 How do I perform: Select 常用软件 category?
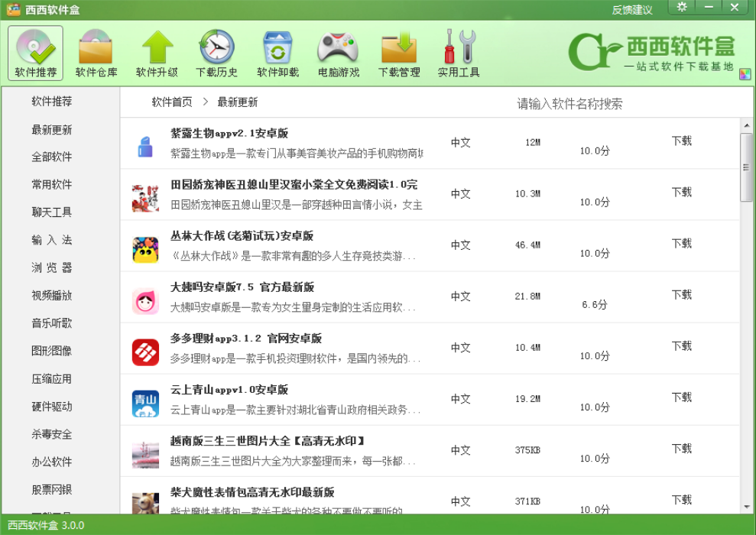click(x=51, y=184)
